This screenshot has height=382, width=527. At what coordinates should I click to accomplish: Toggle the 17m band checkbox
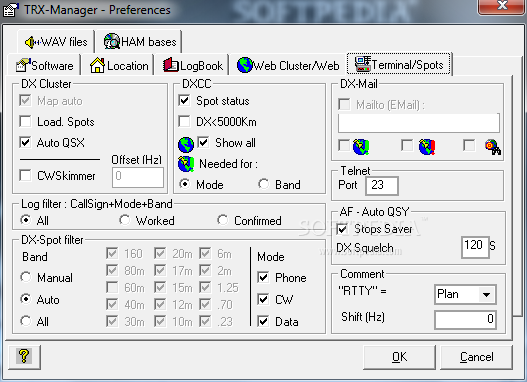tap(160, 270)
